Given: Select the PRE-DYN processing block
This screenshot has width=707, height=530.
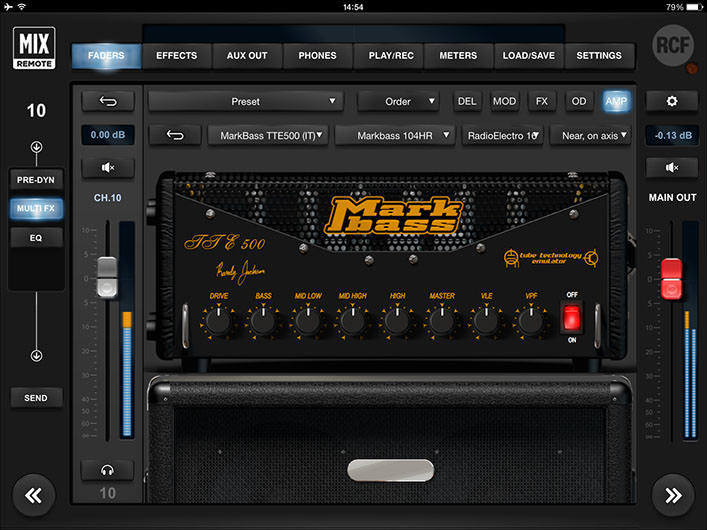Looking at the screenshot, I should 36,179.
